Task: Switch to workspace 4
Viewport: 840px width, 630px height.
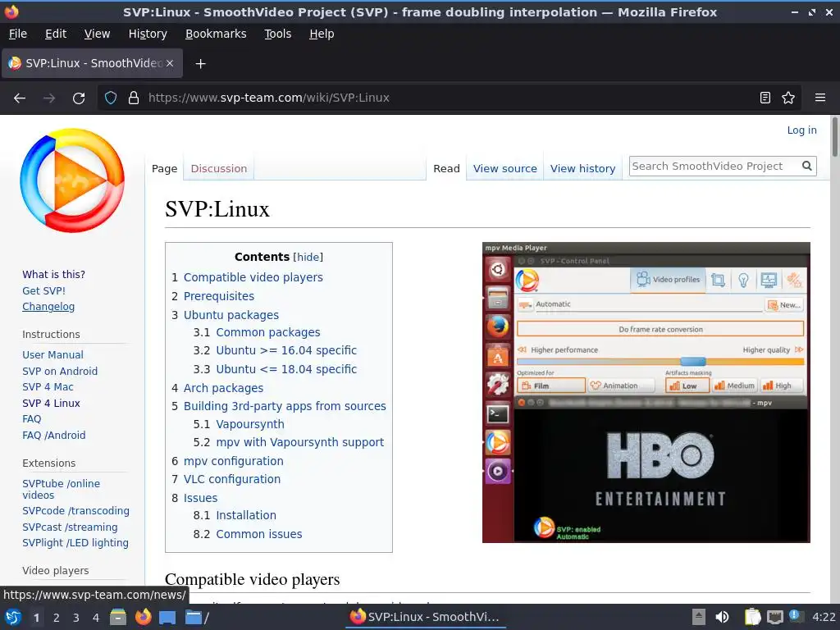Action: coord(95,618)
